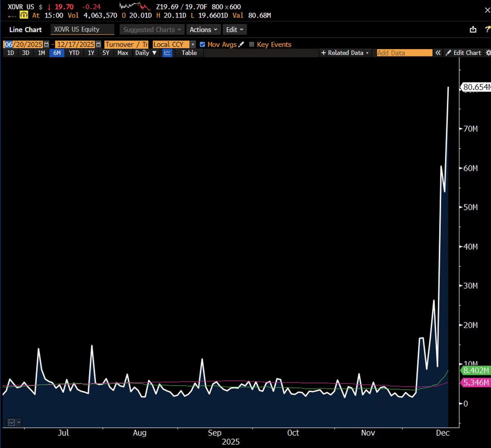Uncheck the Mov Avgs checkbox
Viewport: 491px width, 448px height.
[202, 45]
